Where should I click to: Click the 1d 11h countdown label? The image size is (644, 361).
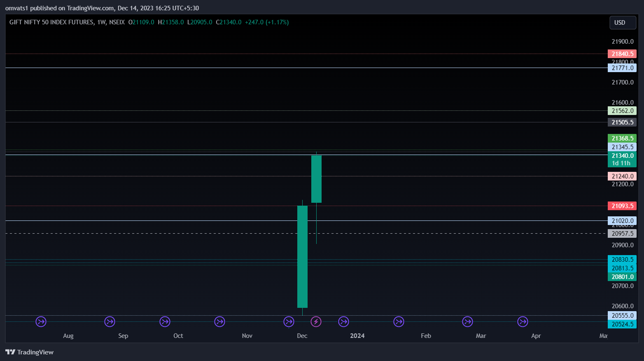click(621, 163)
